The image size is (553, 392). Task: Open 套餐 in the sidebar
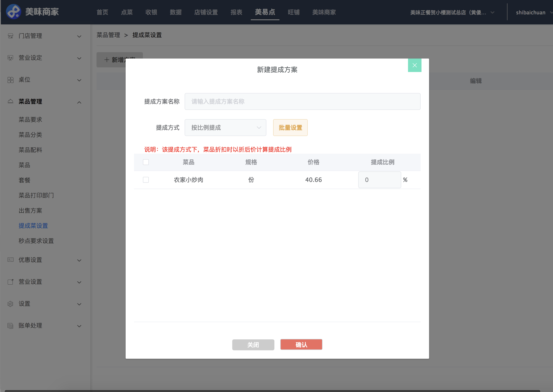point(24,180)
